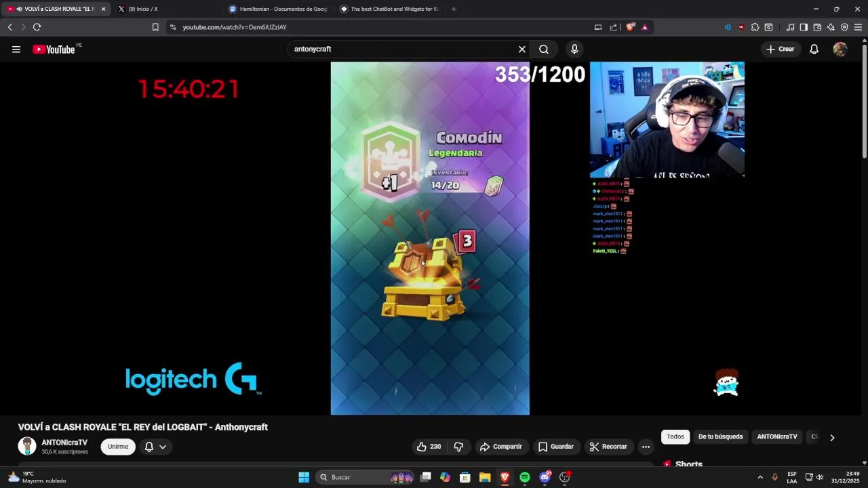The width and height of the screenshot is (868, 488).
Task: Click the youtube.com address bar URL
Action: pos(235,27)
